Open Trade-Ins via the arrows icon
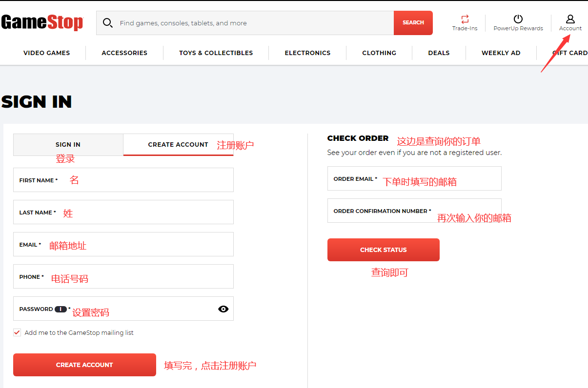Viewport: 588px width, 388px height. 465,19
